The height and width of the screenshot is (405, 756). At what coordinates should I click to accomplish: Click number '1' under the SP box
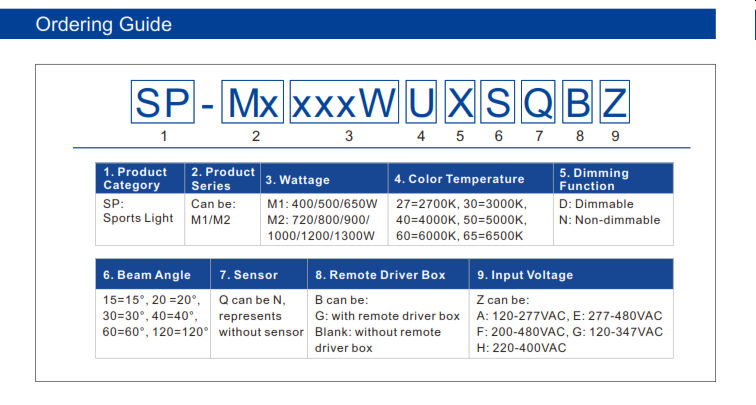point(164,136)
